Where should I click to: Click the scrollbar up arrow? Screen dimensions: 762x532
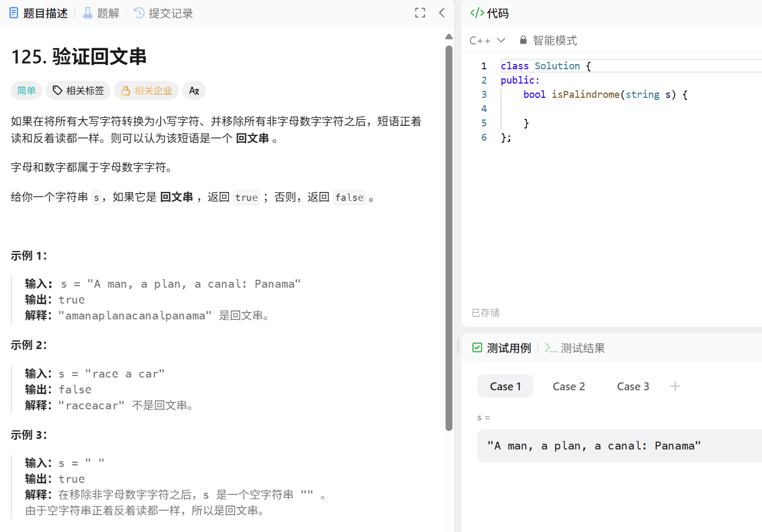click(449, 36)
